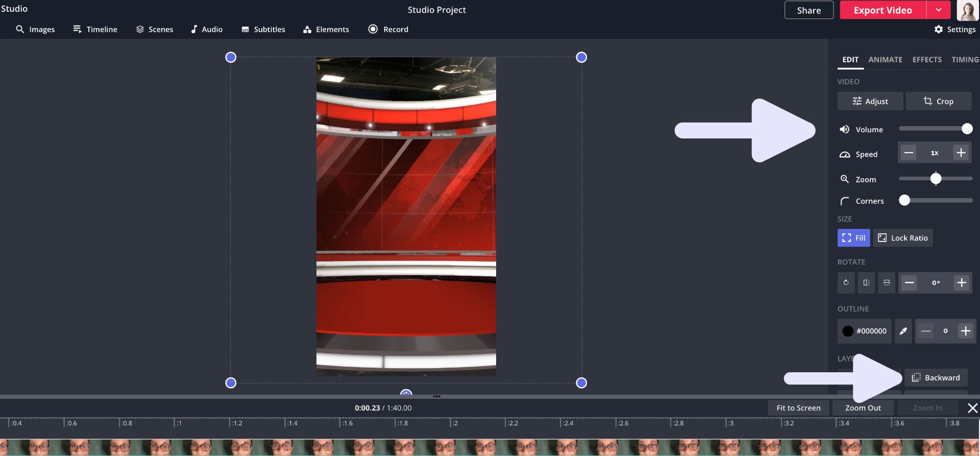Start recording with the Record option

[388, 30]
